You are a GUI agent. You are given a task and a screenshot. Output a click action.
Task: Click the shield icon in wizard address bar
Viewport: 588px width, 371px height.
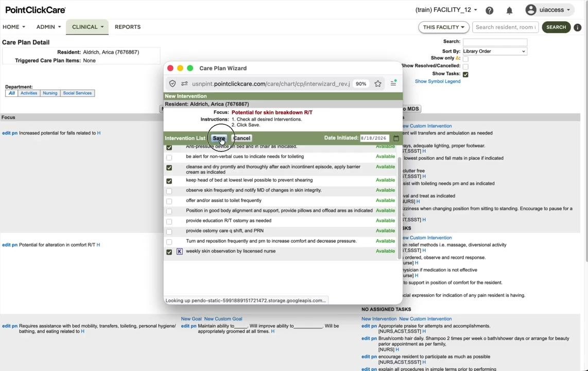[x=172, y=83]
